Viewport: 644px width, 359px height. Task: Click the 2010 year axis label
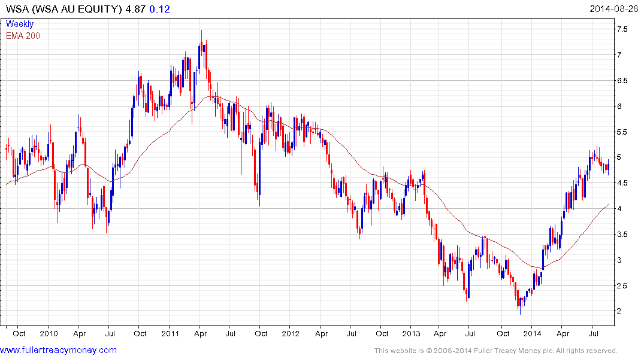pos(49,333)
